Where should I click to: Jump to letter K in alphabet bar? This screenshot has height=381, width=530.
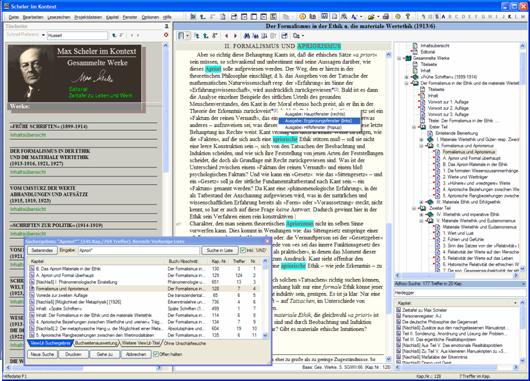tap(509, 17)
